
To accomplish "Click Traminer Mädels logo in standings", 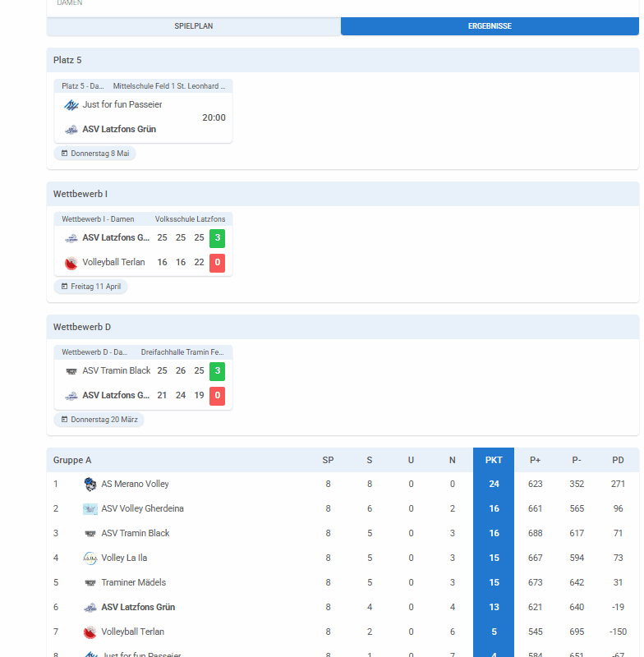I will coord(90,583).
